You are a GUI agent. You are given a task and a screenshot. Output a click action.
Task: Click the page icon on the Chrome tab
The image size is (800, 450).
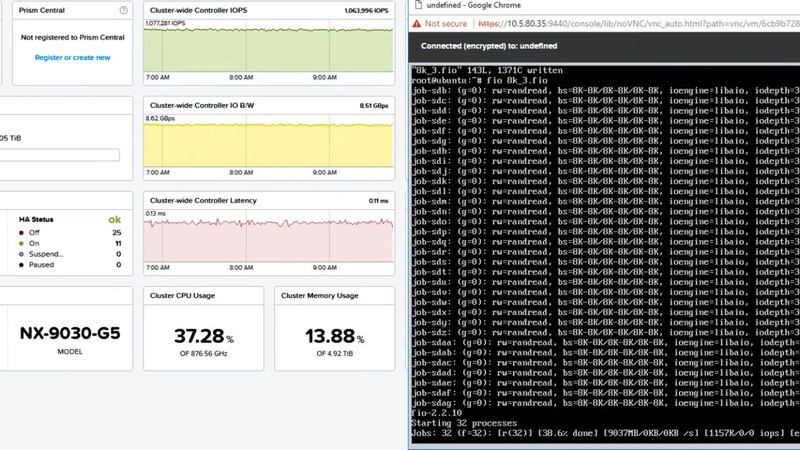[418, 5]
